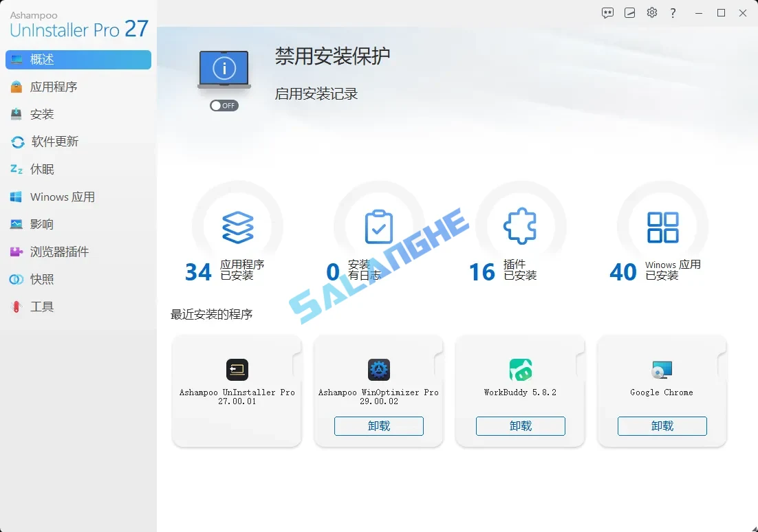
Task: Click the 影响 monitor icon in sidebar
Action: [x=17, y=224]
